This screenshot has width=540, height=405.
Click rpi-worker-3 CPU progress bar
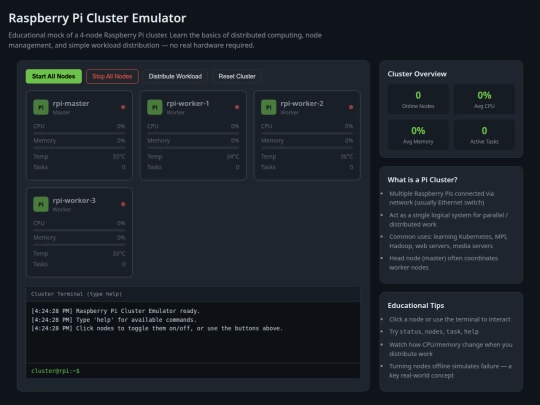(79, 230)
